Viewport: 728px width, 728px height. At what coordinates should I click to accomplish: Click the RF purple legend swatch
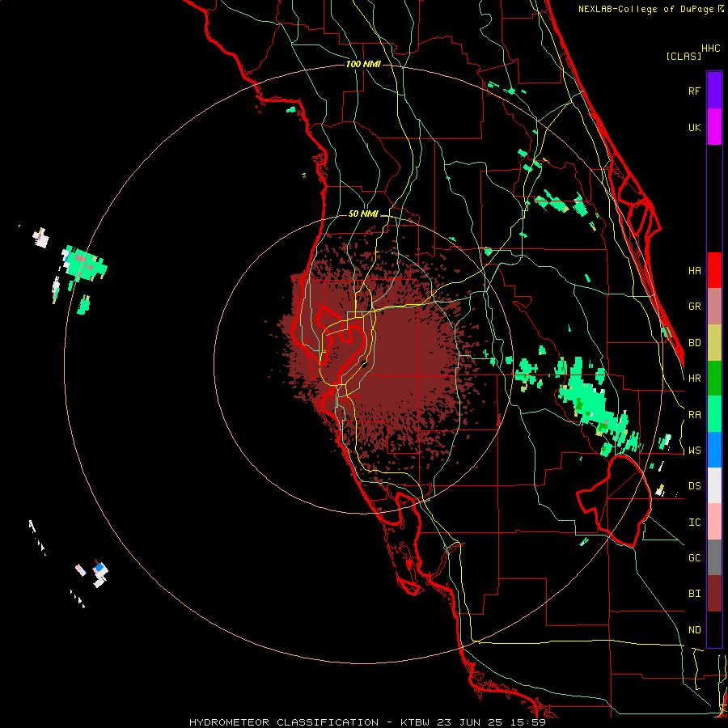click(714, 91)
